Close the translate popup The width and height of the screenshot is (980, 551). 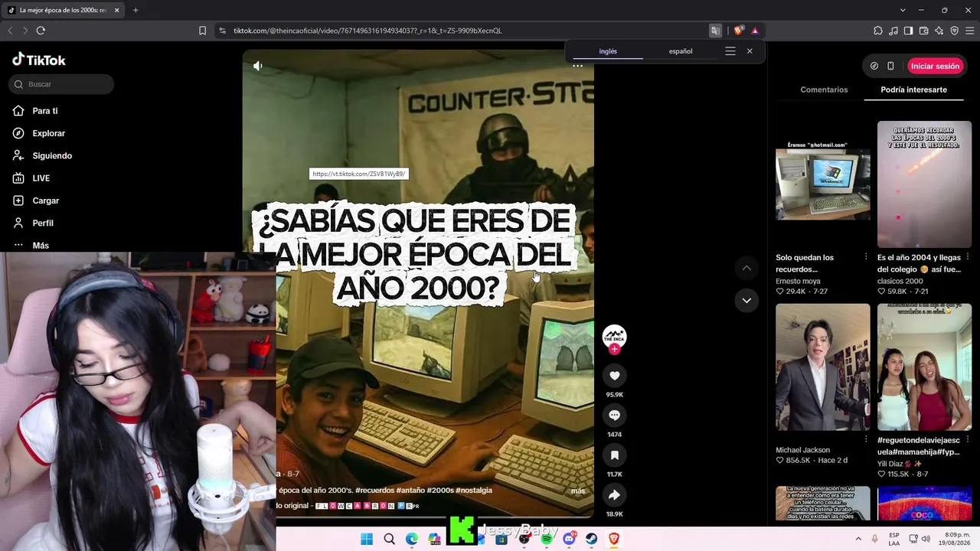(x=750, y=51)
